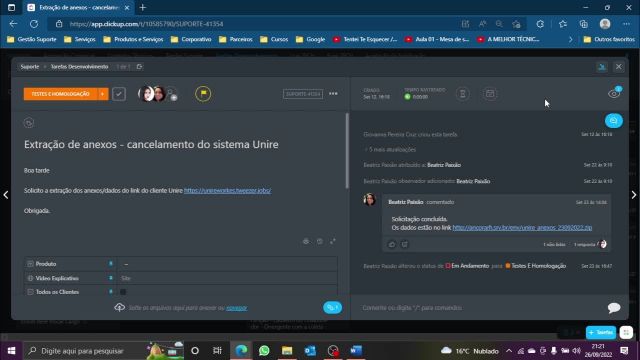Screen dimensions: 640x360
Task: Click the Tarefas Desenvolvimento breadcrumb
Action: [79, 67]
